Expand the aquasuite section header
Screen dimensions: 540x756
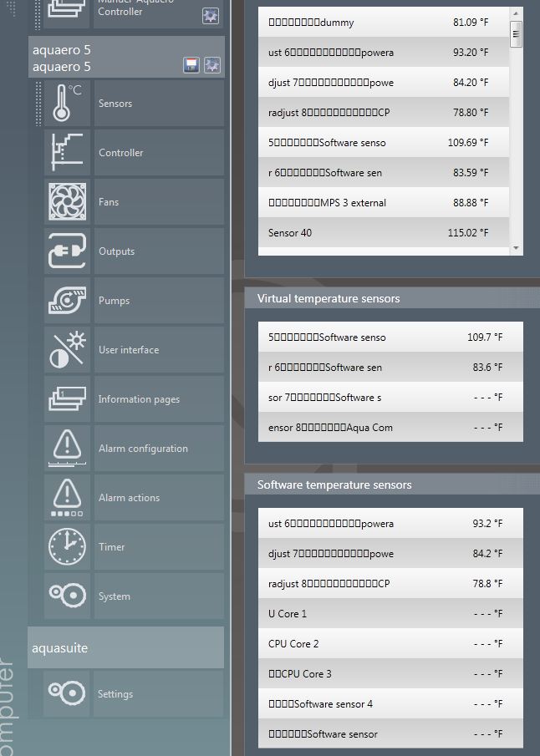coord(125,648)
